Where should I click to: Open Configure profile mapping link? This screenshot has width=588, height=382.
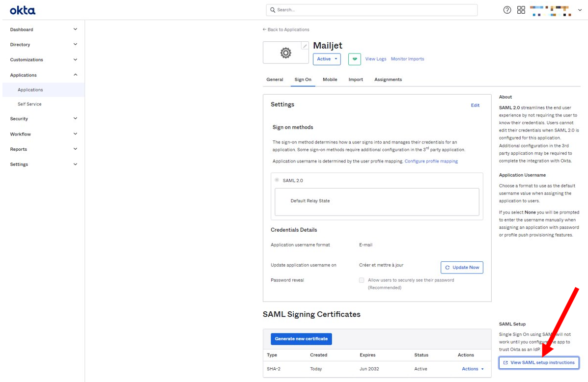click(x=431, y=161)
